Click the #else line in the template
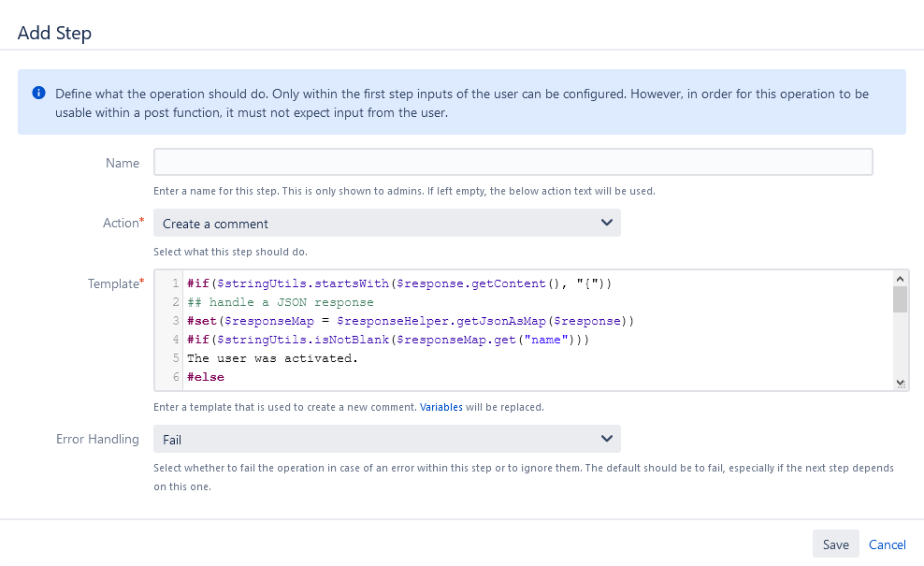 click(x=206, y=377)
